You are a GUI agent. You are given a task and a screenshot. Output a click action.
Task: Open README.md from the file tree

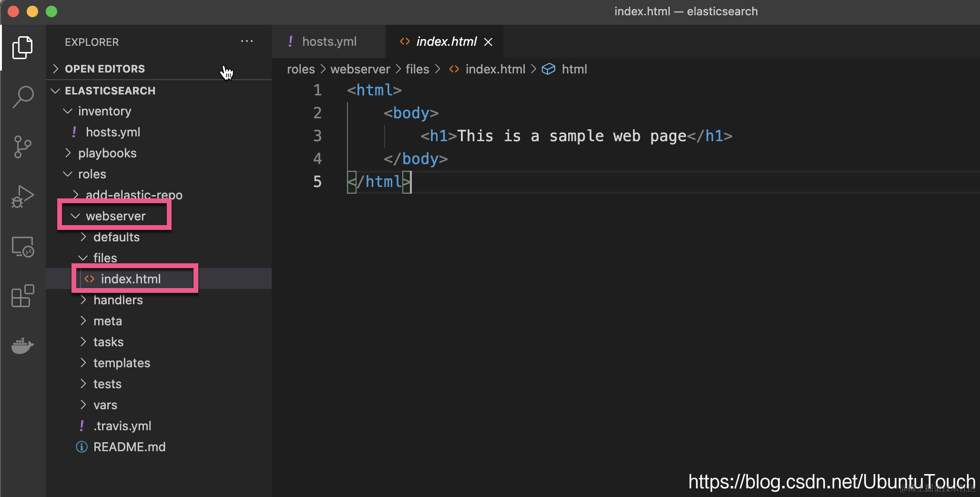(x=129, y=447)
